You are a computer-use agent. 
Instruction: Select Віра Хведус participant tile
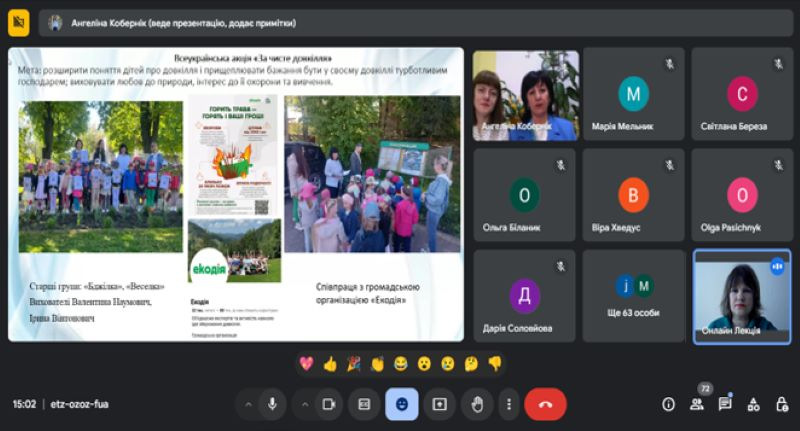(633, 195)
